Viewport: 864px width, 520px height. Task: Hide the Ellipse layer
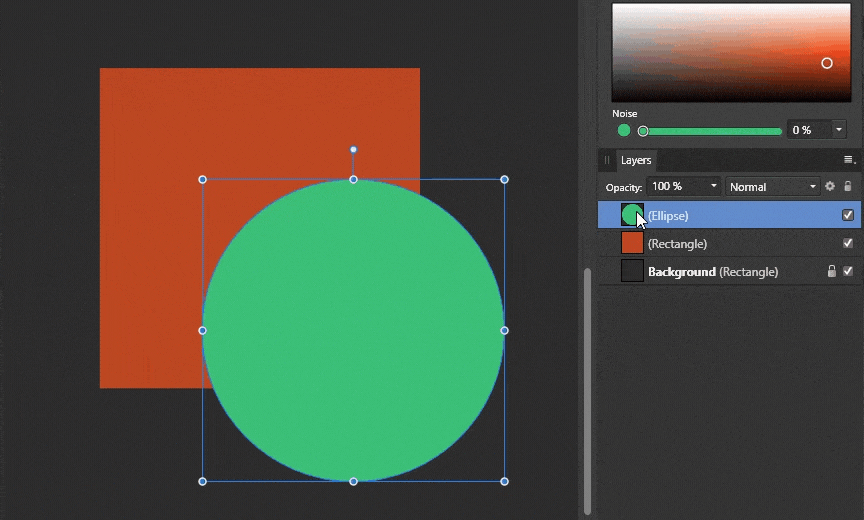848,215
